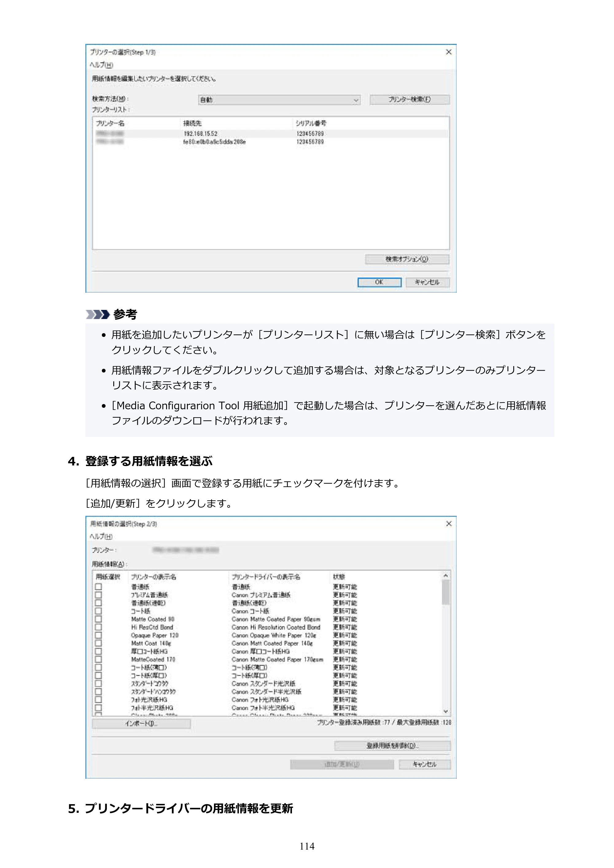Confirm with OK in printer selection dialog

[x=379, y=282]
